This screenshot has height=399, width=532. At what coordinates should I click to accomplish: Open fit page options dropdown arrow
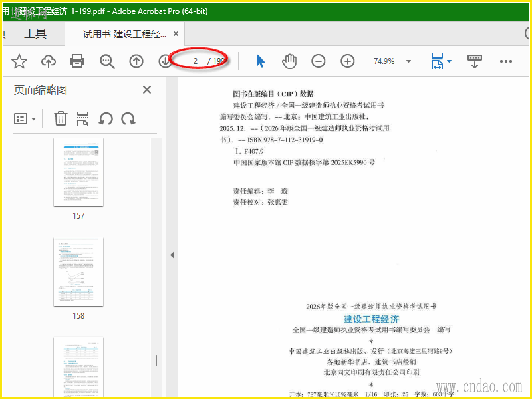[x=450, y=61]
